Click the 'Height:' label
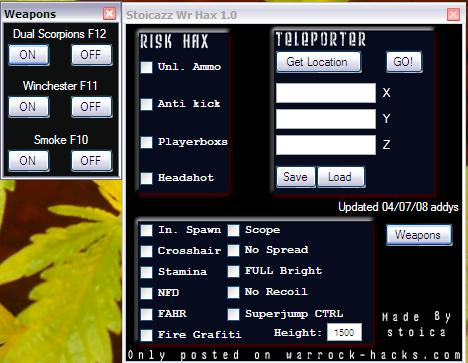 298,333
